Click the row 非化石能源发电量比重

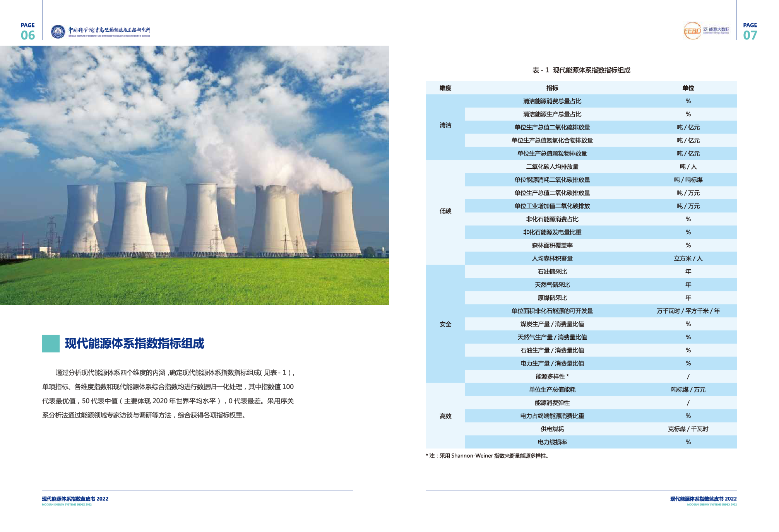tap(601, 232)
